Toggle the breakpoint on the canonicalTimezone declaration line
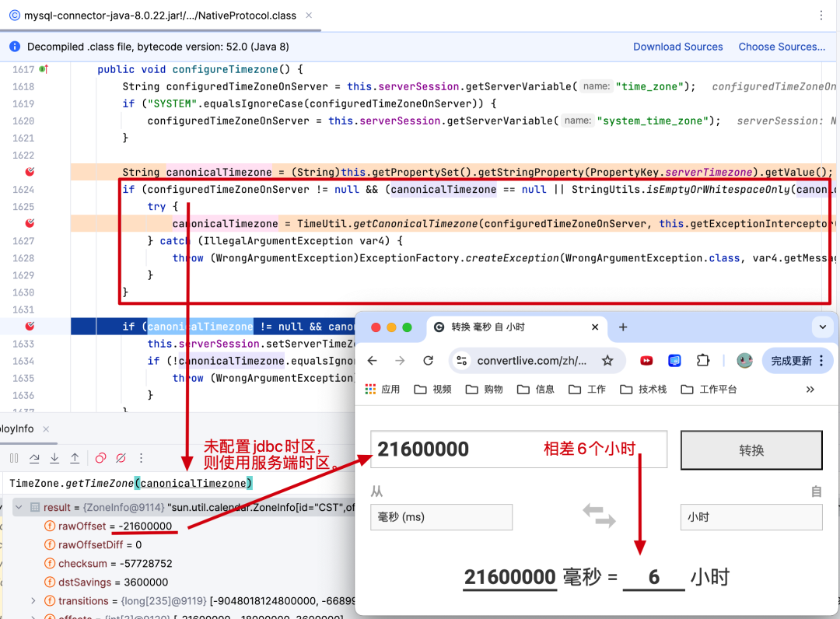The image size is (840, 619). (30, 172)
